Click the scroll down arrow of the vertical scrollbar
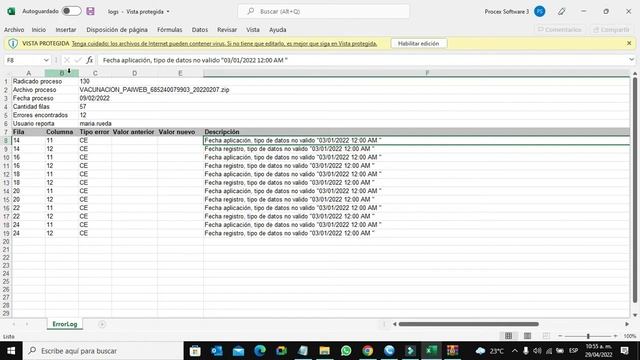This screenshot has height=360, width=640. tap(635, 315)
